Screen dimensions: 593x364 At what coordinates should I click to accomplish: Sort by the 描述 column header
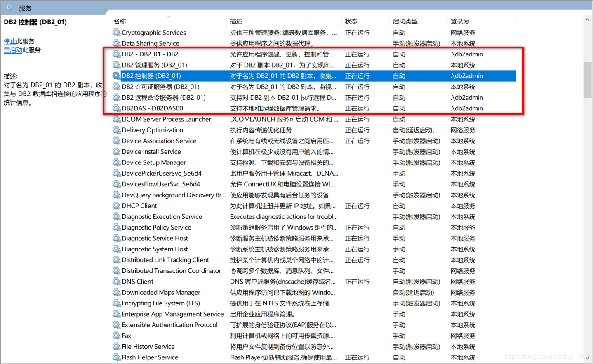pos(236,21)
